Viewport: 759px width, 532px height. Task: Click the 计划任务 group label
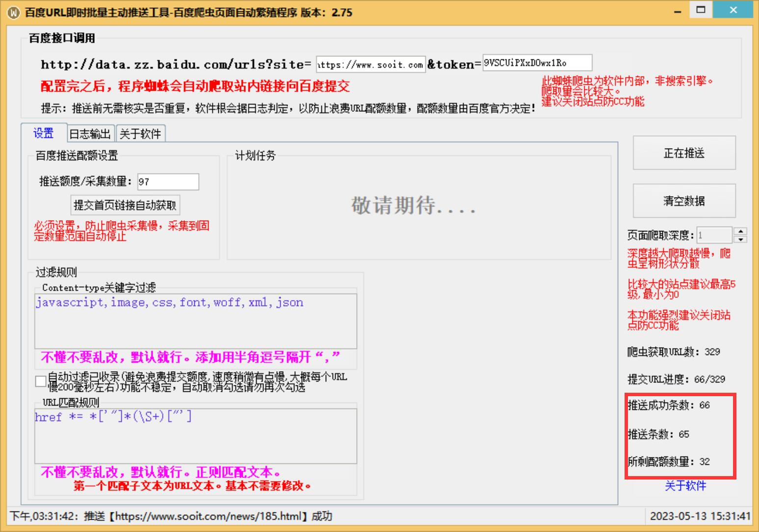(256, 156)
